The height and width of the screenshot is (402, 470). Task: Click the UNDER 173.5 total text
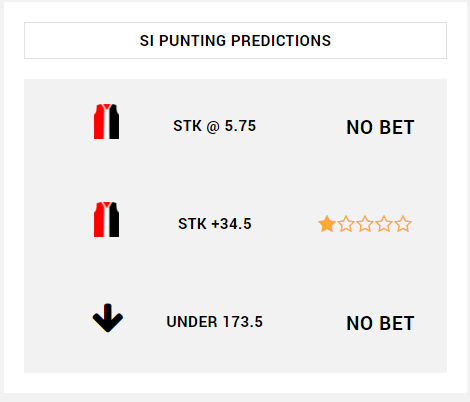coord(215,322)
